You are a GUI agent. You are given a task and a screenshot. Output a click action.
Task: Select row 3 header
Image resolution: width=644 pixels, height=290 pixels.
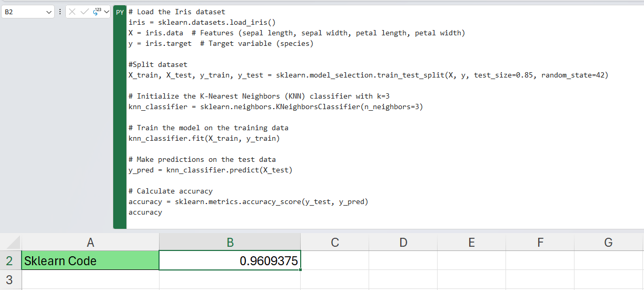(x=11, y=279)
